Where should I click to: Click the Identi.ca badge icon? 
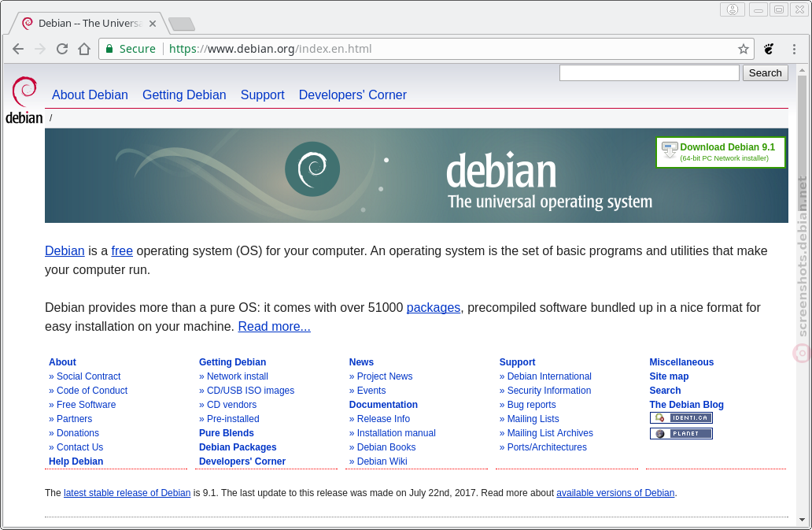point(681,417)
